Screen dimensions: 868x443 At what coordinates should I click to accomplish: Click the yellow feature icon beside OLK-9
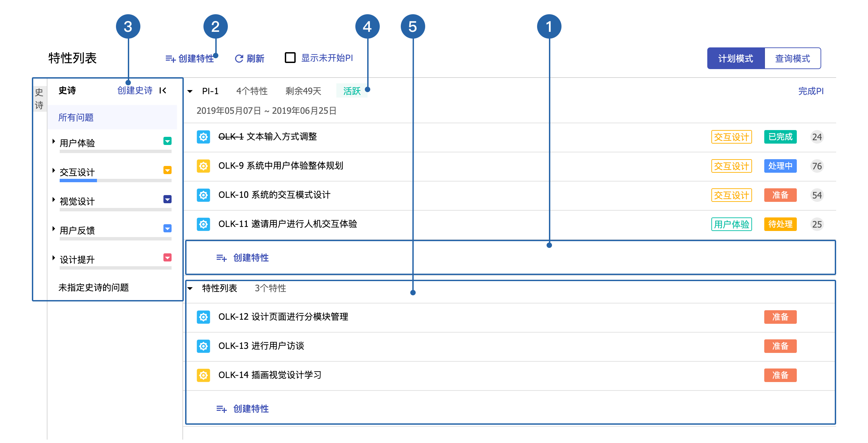pyautogui.click(x=203, y=166)
